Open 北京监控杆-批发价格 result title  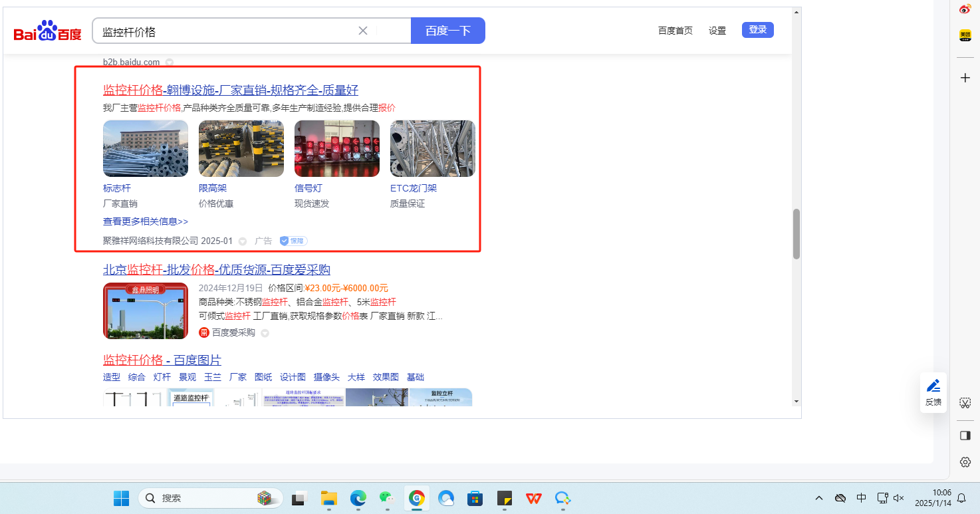(217, 269)
